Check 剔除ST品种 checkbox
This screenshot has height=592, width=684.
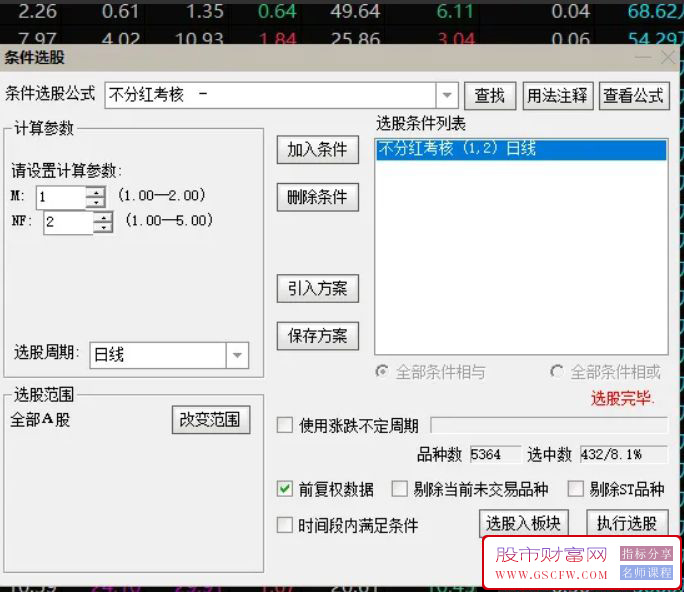pyautogui.click(x=575, y=489)
